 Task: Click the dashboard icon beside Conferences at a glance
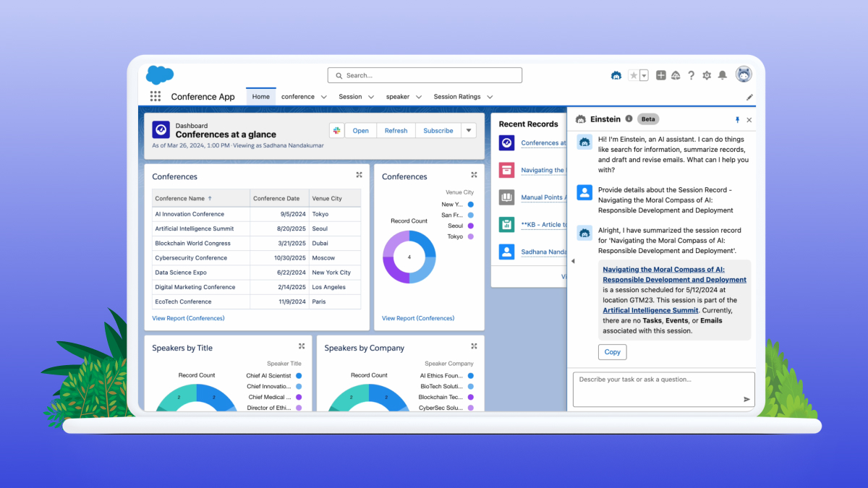161,130
